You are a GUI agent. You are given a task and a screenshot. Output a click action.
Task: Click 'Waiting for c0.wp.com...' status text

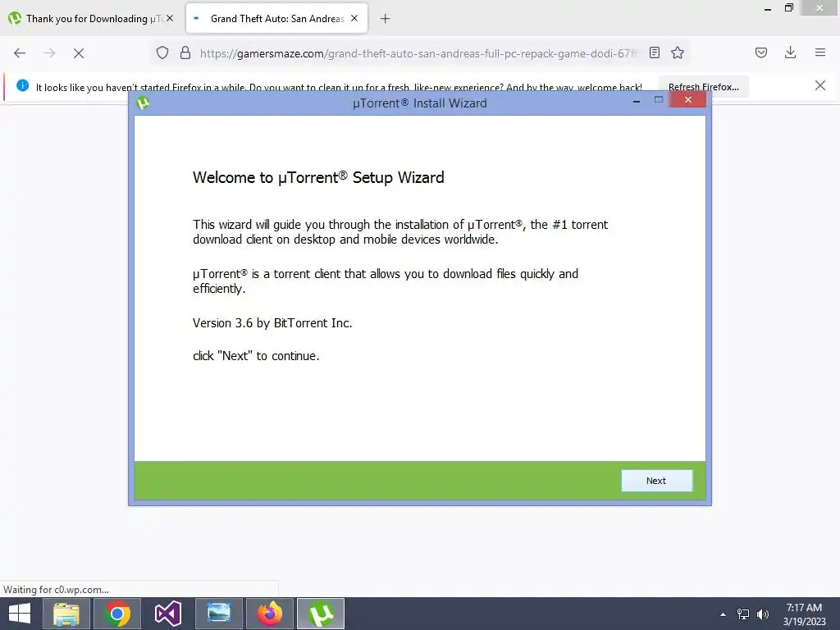click(x=57, y=590)
